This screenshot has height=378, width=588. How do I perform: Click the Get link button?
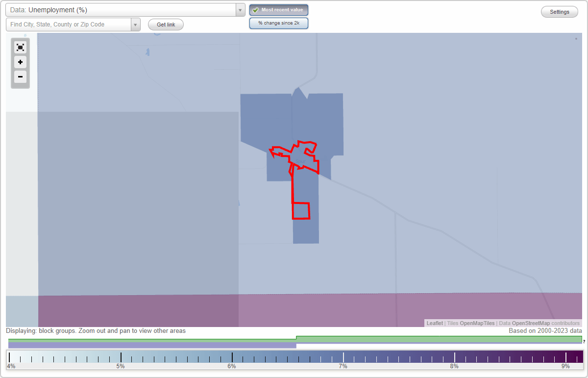click(166, 25)
